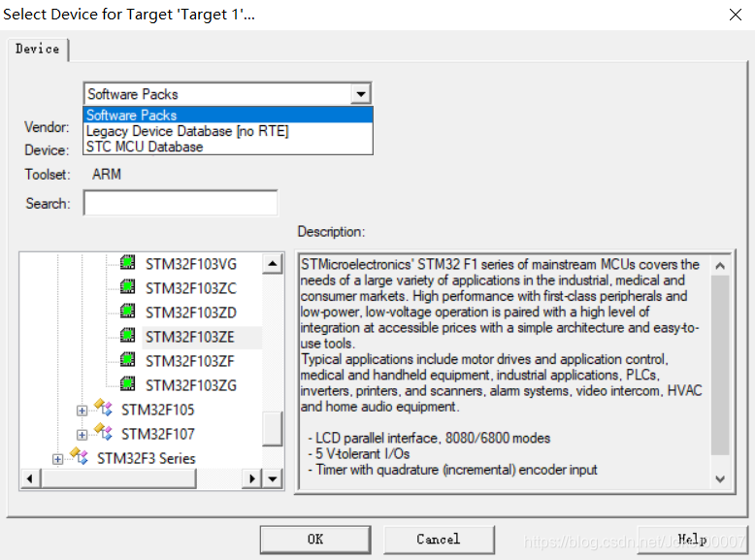Expand the STM32F3 Series node

(x=58, y=459)
